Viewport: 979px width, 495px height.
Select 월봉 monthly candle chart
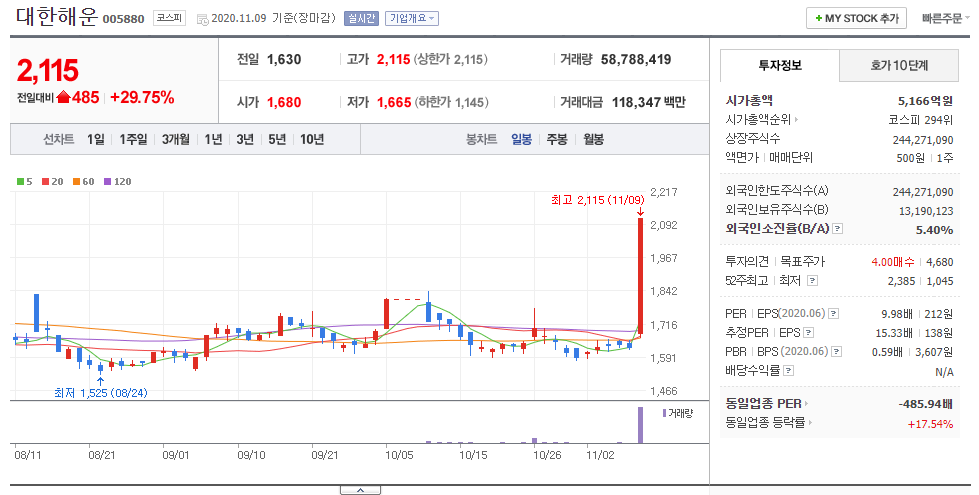pyautogui.click(x=593, y=139)
